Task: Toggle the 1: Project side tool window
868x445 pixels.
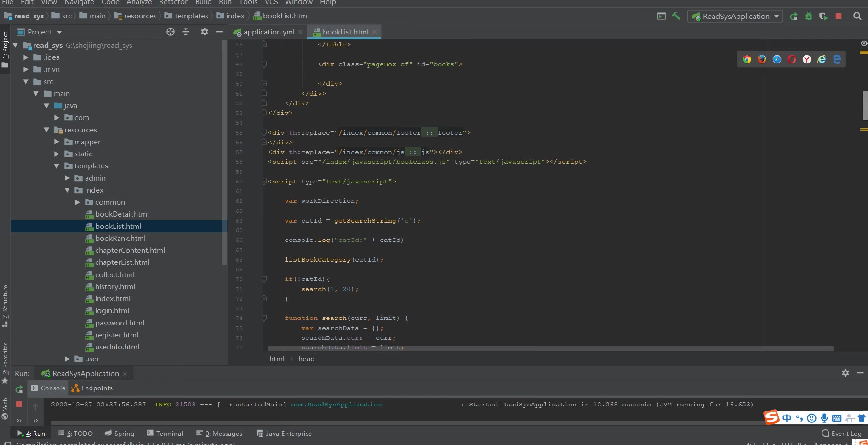Action: point(5,49)
